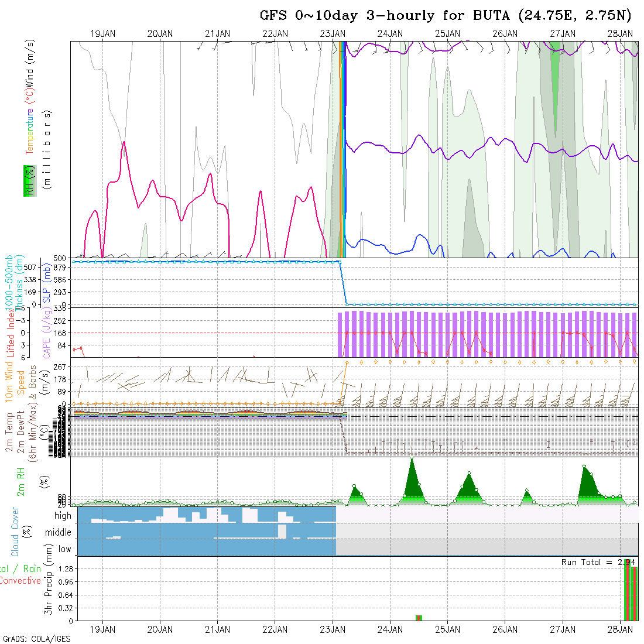Click the "high" cloud cover row label
This screenshot has height=644, width=644.
coord(63,516)
